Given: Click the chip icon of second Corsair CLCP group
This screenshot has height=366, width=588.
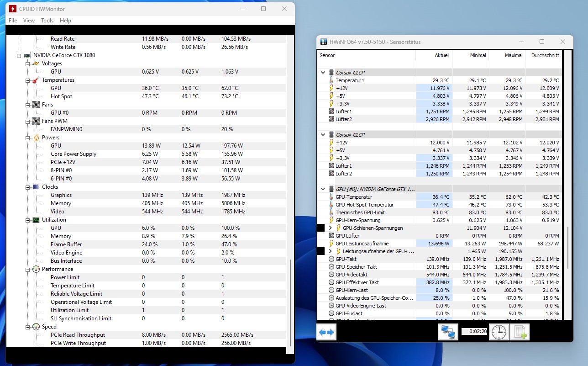Looking at the screenshot, I should click(331, 135).
